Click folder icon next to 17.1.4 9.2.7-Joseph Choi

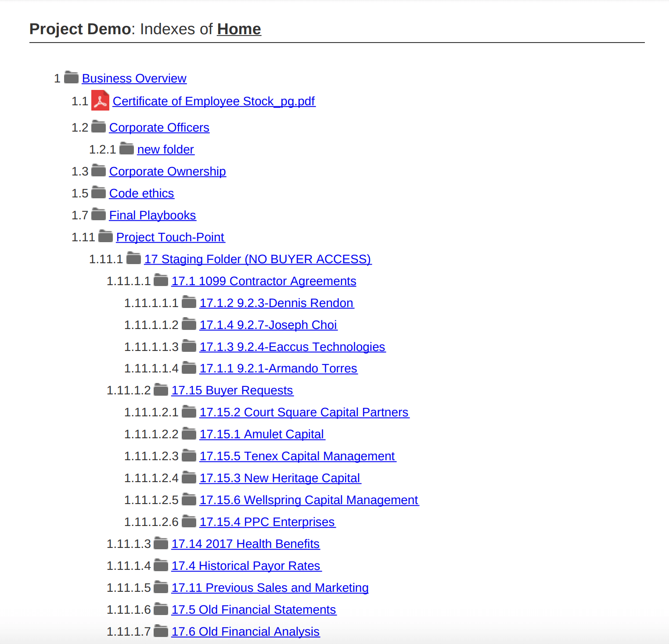(189, 324)
